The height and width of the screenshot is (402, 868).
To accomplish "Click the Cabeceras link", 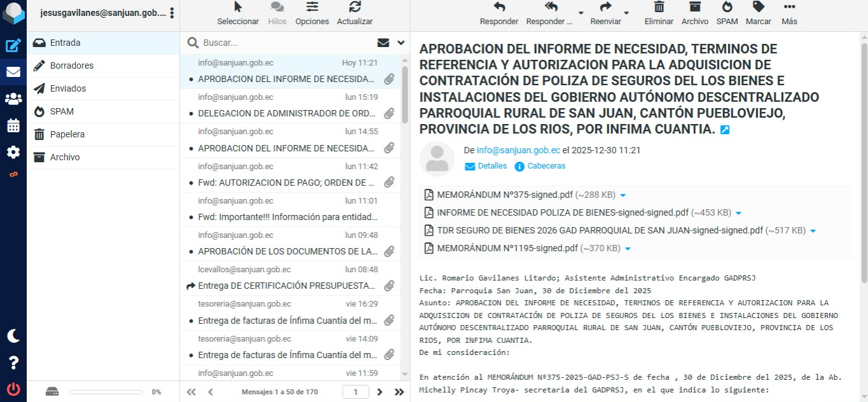I will tap(546, 166).
